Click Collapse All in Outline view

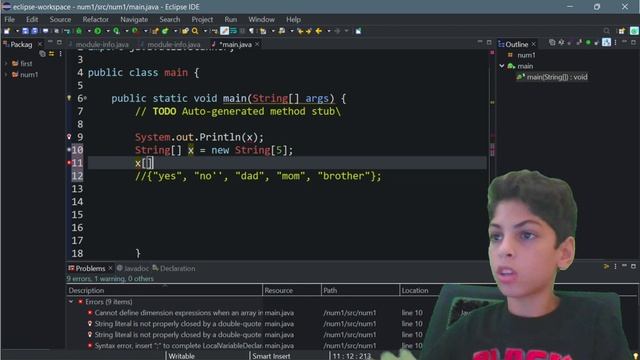tap(552, 42)
